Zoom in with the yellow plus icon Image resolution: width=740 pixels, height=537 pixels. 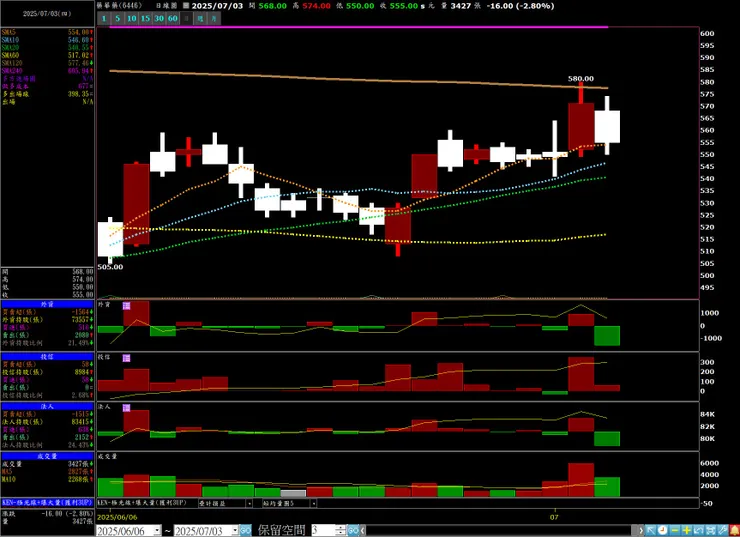(687, 530)
